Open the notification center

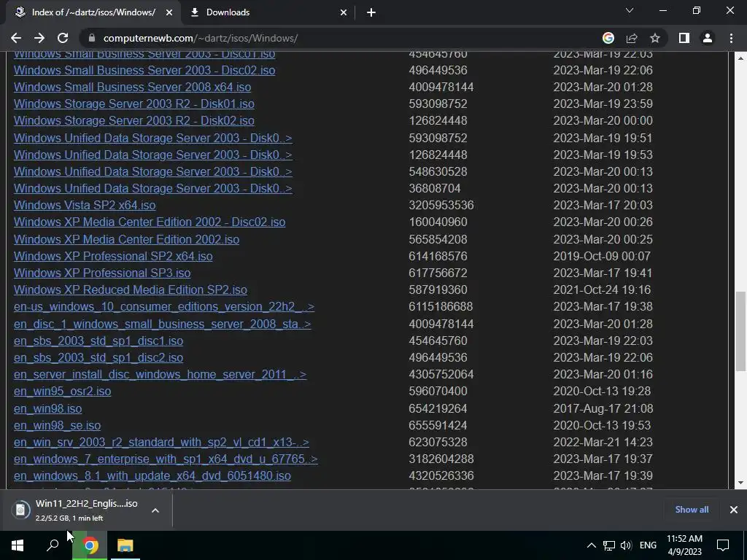(x=723, y=545)
